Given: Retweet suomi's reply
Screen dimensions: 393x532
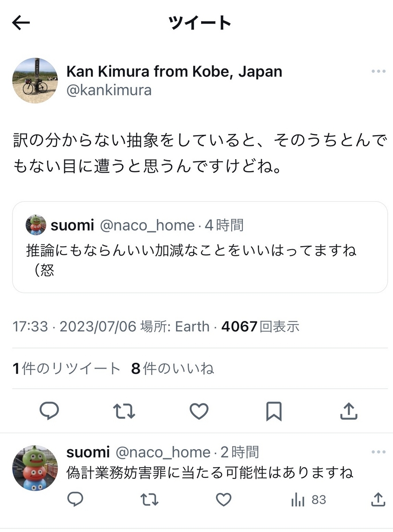Looking at the screenshot, I should (x=149, y=500).
